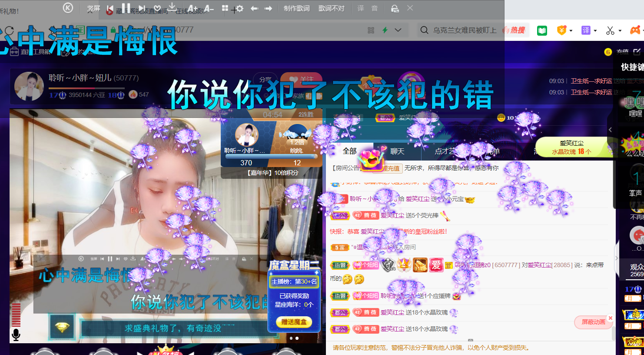Click the 屏蔽动画 block animation button
Image resolution: width=644 pixels, height=355 pixels.
click(x=593, y=322)
